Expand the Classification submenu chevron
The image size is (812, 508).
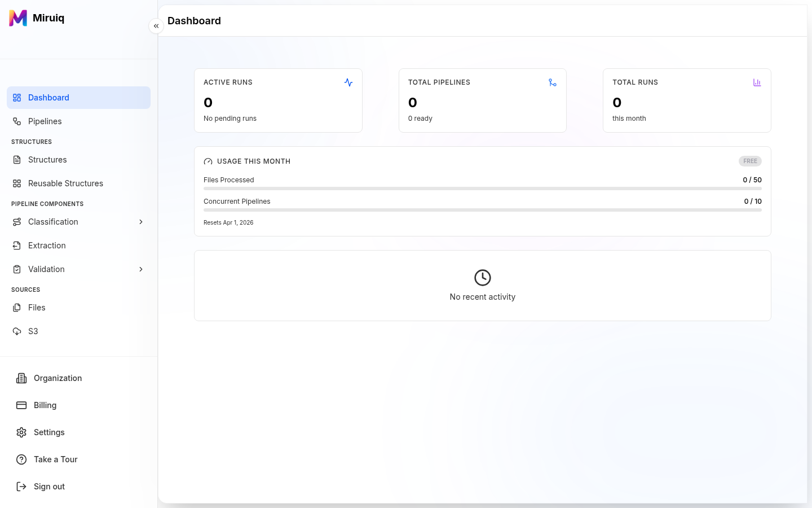[141, 222]
